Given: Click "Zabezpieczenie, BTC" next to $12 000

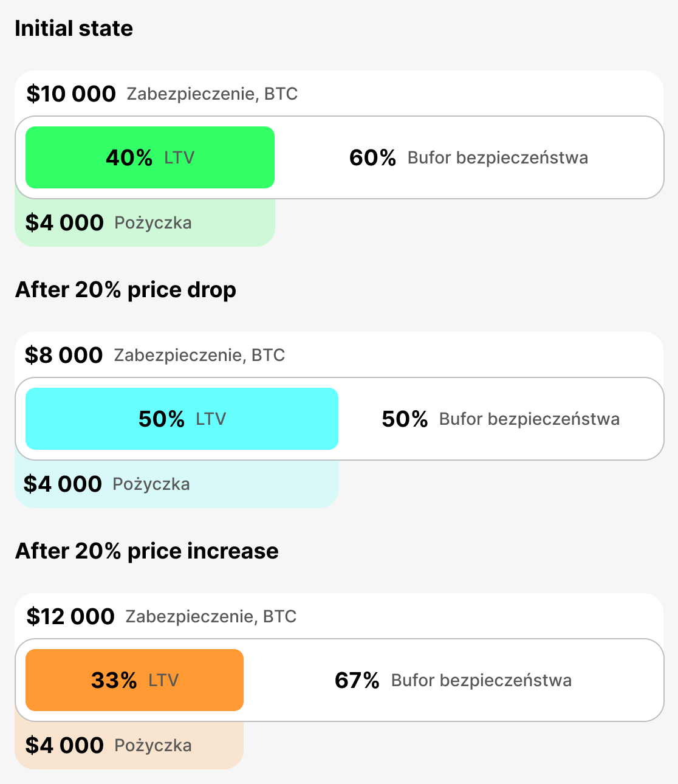Looking at the screenshot, I should pyautogui.click(x=211, y=617).
